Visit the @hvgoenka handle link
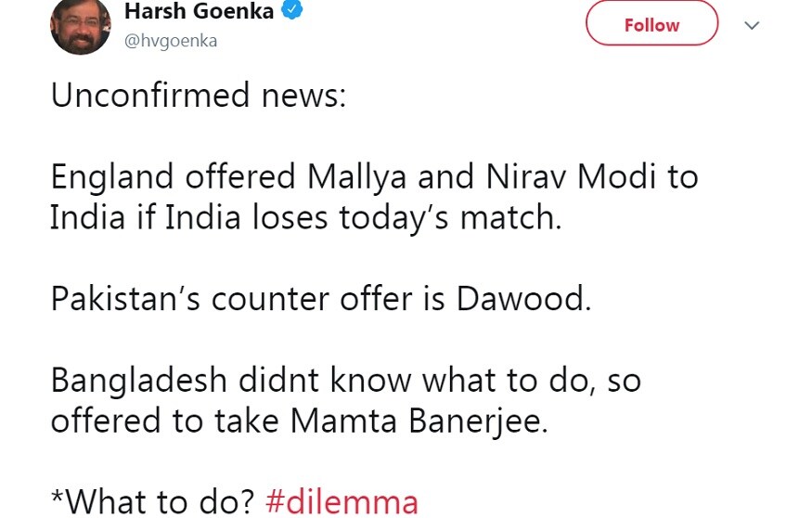 click(171, 41)
